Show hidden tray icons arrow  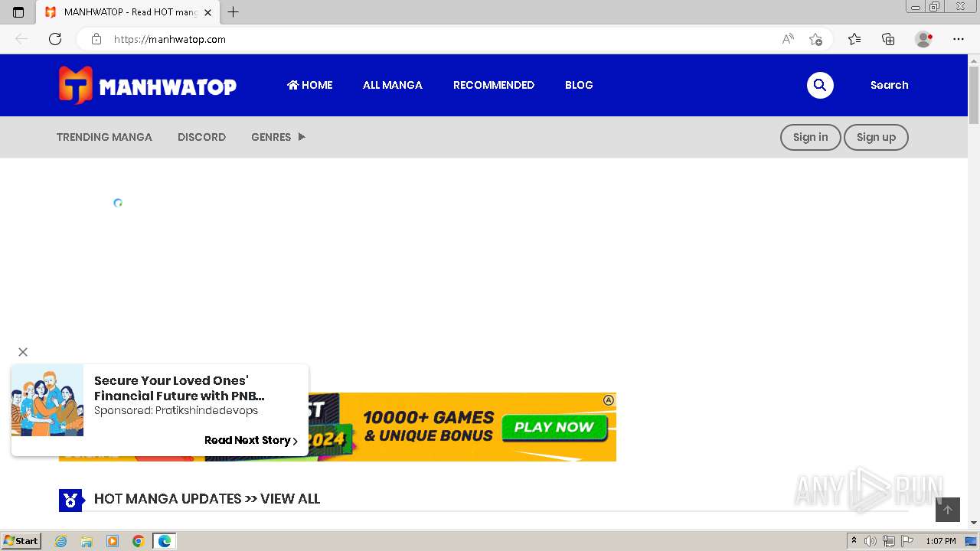pos(854,541)
